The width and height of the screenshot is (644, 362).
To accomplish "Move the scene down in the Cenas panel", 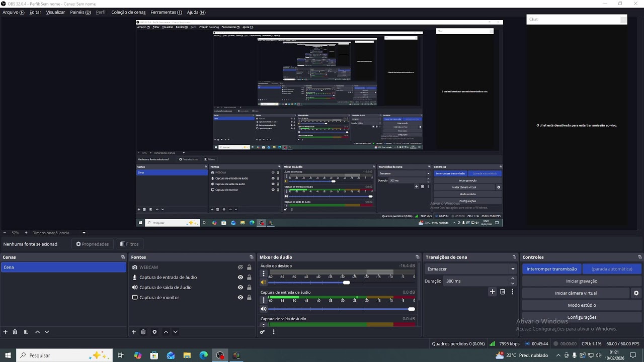I will click(47, 332).
